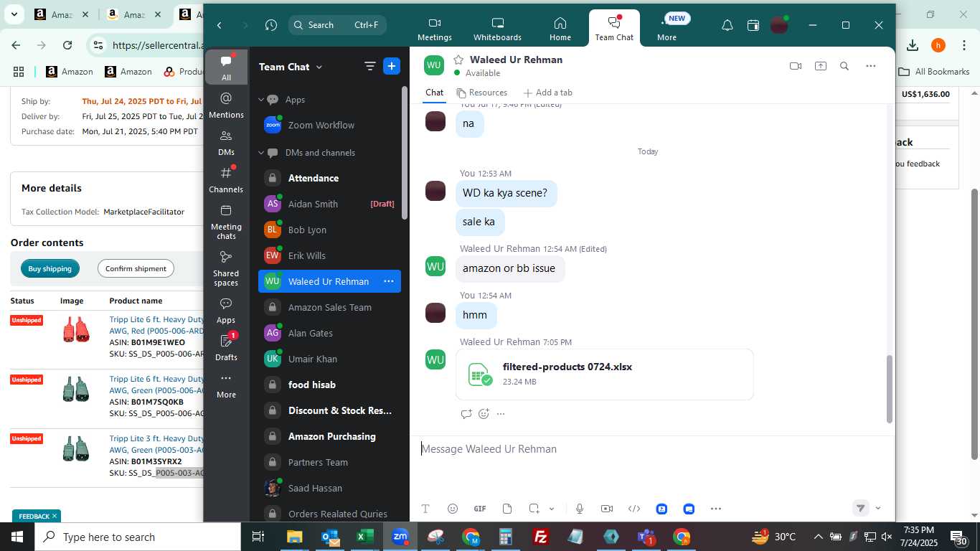Open the filtered-products 0724.xlsx file
980x551 pixels.
(605, 374)
